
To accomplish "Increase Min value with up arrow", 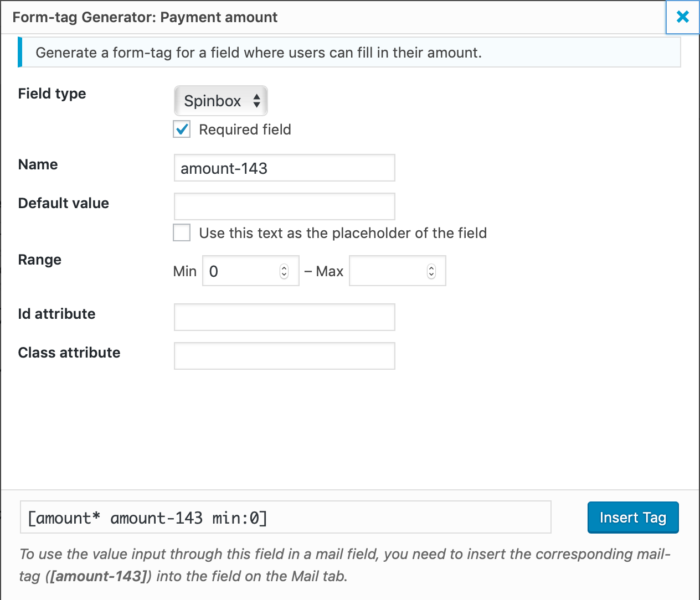I will pos(284,268).
